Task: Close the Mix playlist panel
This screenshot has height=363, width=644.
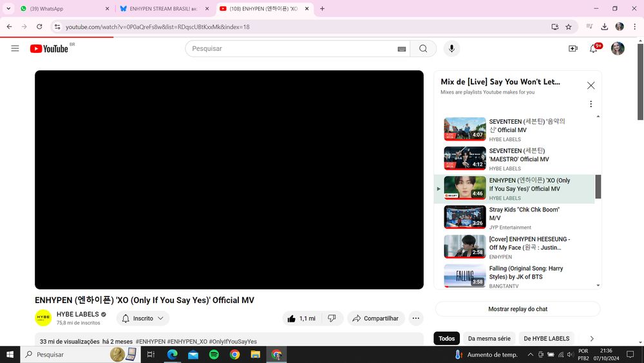Action: pyautogui.click(x=591, y=86)
